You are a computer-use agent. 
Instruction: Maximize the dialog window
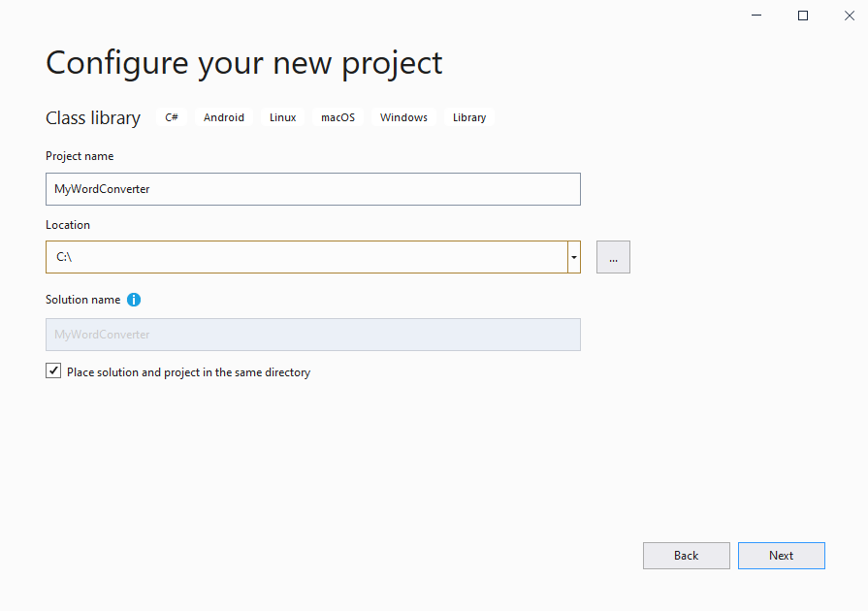(803, 16)
